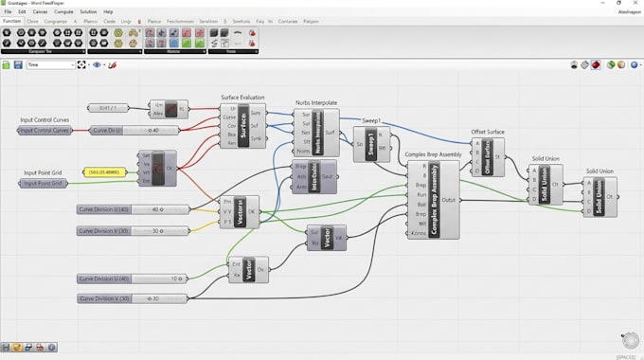Select the Input Point Grid parameter node
The height and width of the screenshot is (360, 644).
click(x=43, y=183)
